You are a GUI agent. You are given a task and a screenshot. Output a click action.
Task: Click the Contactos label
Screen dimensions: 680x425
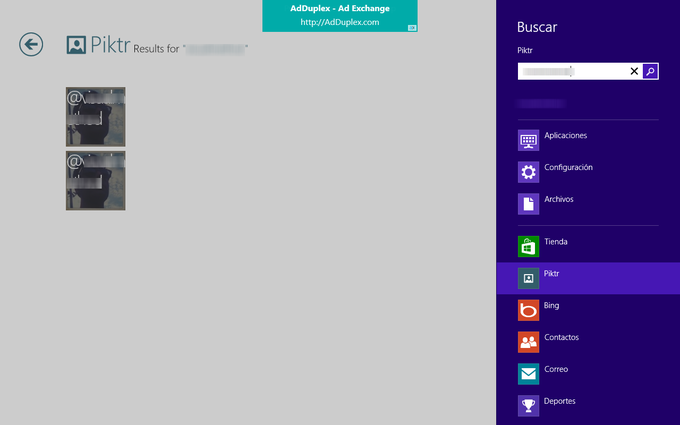561,337
